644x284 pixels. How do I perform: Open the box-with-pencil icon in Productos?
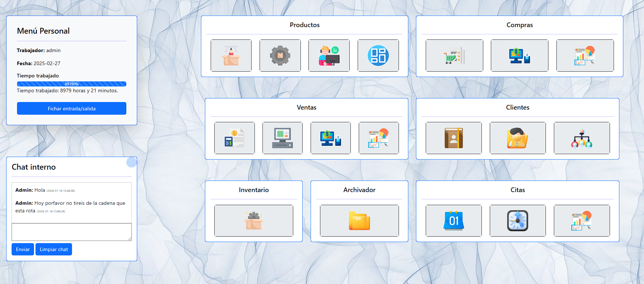231,55
